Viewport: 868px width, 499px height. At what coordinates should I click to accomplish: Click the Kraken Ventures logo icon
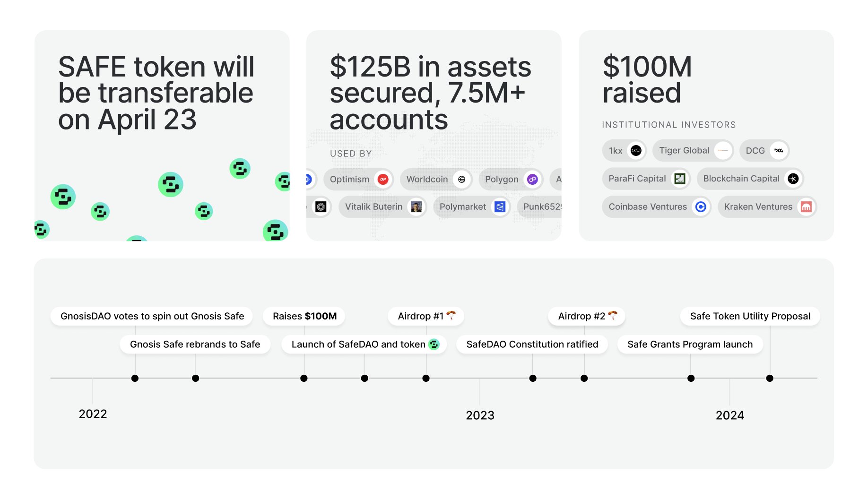[x=806, y=207]
